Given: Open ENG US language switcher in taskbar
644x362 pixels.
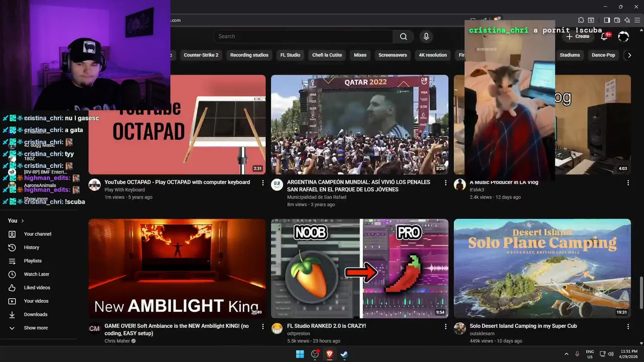Looking at the screenshot, I should (590, 354).
